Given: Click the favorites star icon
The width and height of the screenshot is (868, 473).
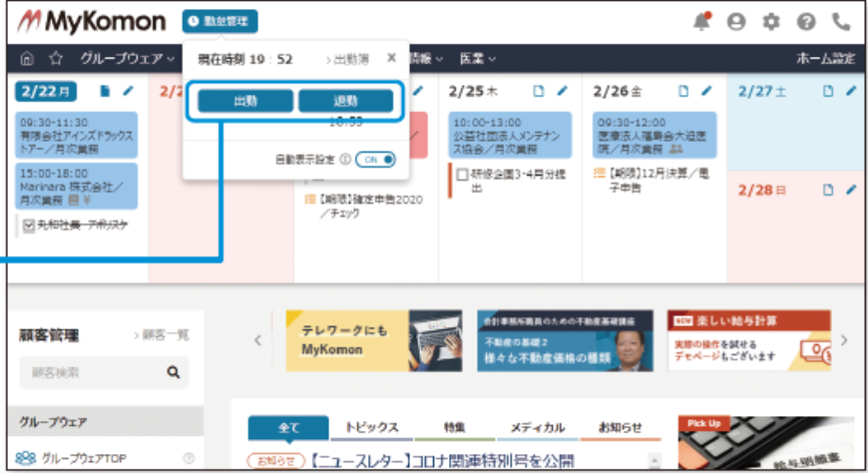Looking at the screenshot, I should tap(56, 59).
